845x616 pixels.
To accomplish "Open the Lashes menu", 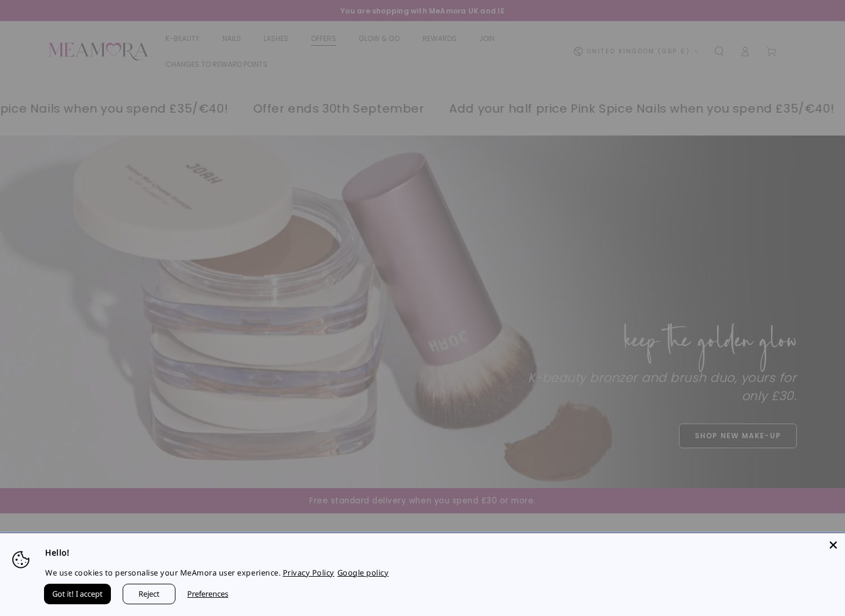I will click(x=276, y=39).
